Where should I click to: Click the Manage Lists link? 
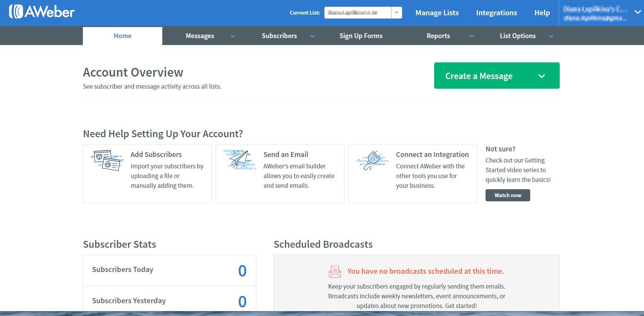(437, 13)
